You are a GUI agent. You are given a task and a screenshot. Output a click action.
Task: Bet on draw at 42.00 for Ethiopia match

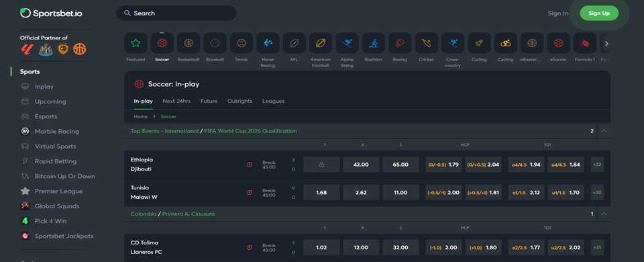[x=361, y=165]
